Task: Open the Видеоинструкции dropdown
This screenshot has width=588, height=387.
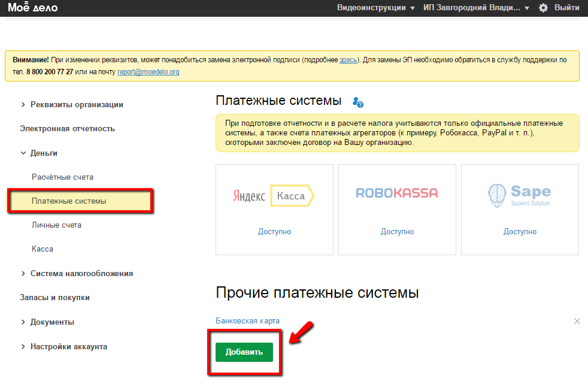Action: (x=376, y=8)
